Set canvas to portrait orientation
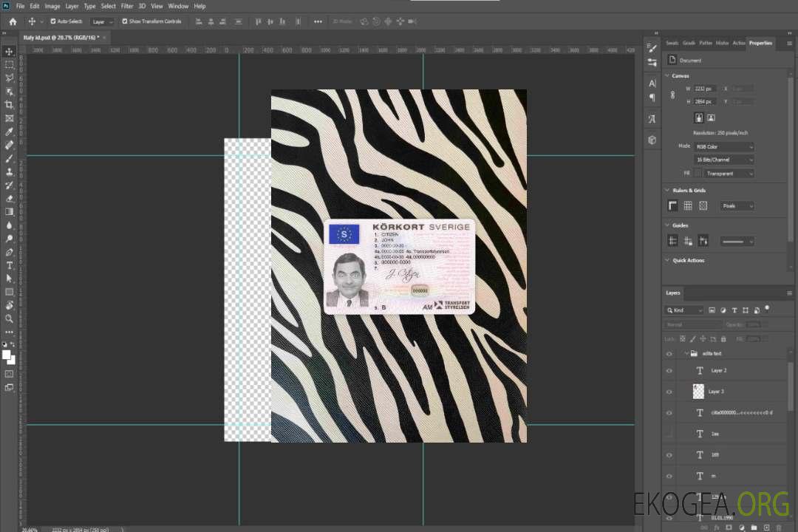The height and width of the screenshot is (532, 798). [x=699, y=117]
